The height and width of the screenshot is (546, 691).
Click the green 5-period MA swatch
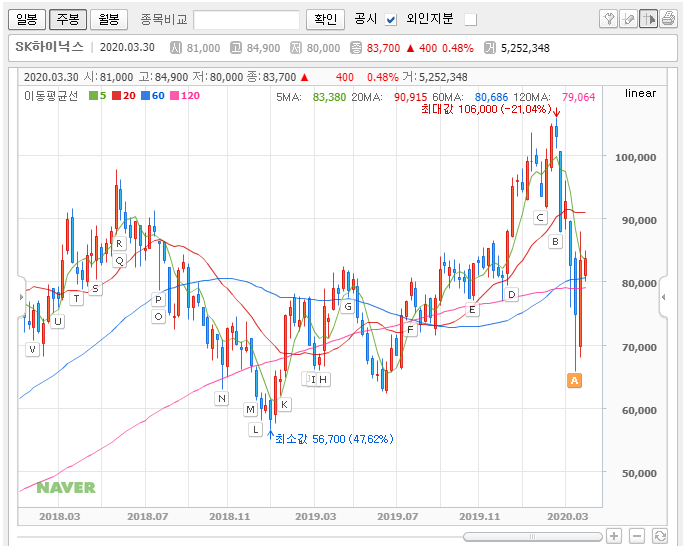pos(93,96)
